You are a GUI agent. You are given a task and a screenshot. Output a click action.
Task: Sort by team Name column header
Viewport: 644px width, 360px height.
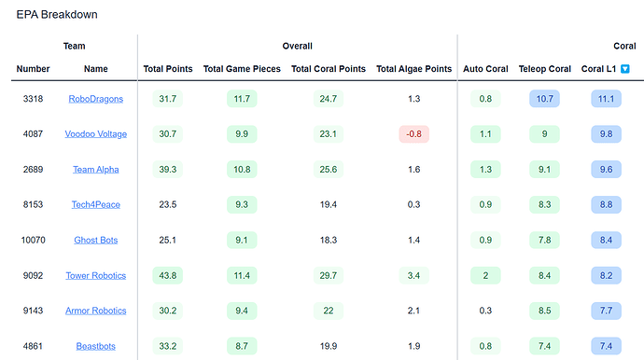click(x=96, y=69)
